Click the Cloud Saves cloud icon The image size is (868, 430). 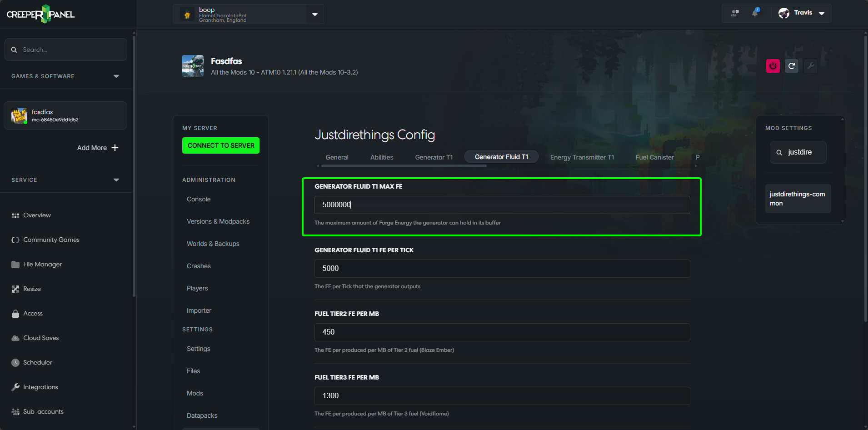15,338
